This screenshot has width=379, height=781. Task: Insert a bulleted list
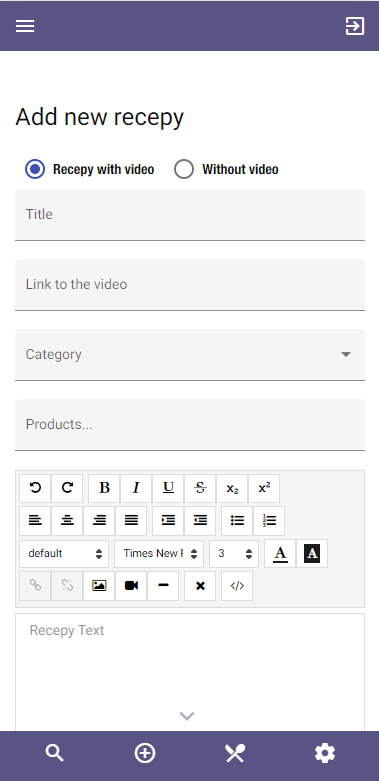pyautogui.click(x=237, y=521)
